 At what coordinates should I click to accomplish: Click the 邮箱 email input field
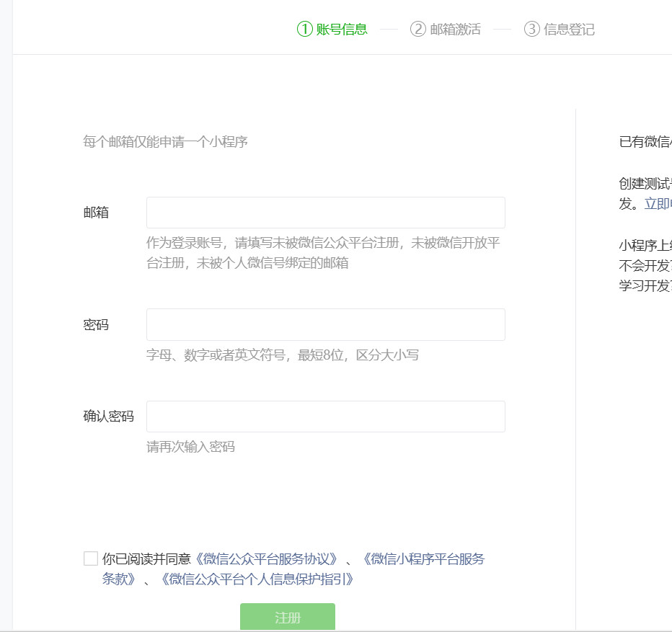pos(326,213)
